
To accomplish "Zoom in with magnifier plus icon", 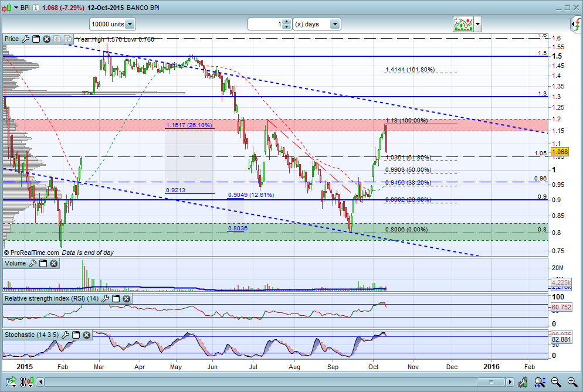I will (x=572, y=381).
